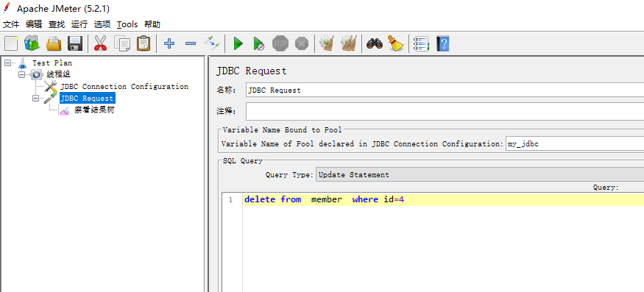Click the Shutdown test icon
The image size is (644, 292).
click(x=302, y=43)
